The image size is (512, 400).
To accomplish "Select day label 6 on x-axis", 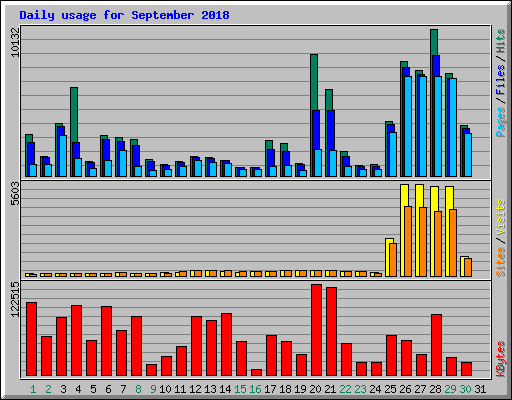I will tap(108, 389).
